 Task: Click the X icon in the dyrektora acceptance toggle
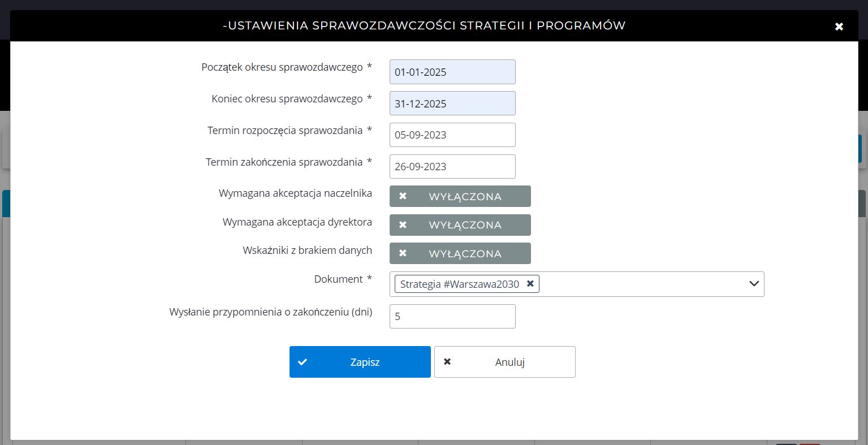pos(403,224)
